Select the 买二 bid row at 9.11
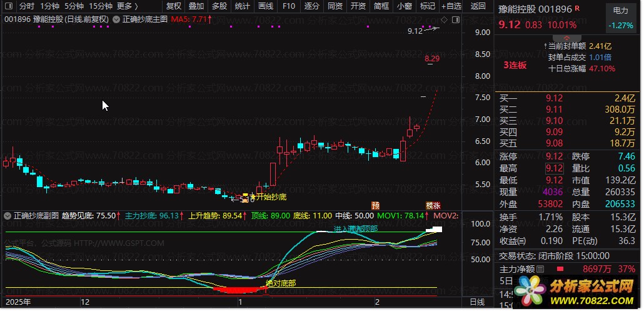Image resolution: width=644 pixels, height=311 pixels. click(567, 110)
